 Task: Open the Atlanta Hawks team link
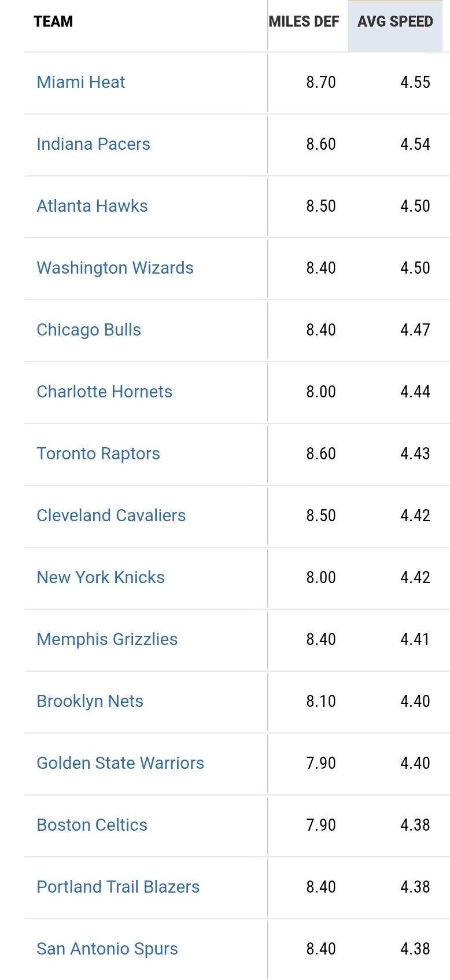click(92, 206)
